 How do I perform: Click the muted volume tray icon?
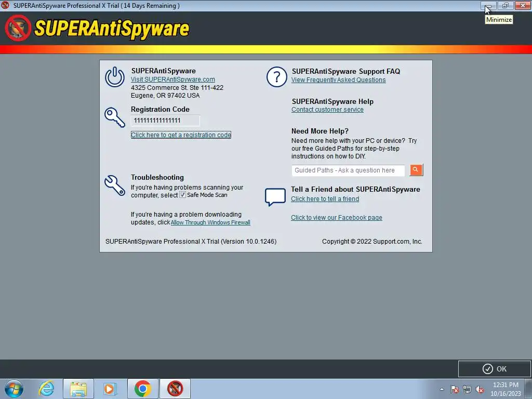coord(480,389)
